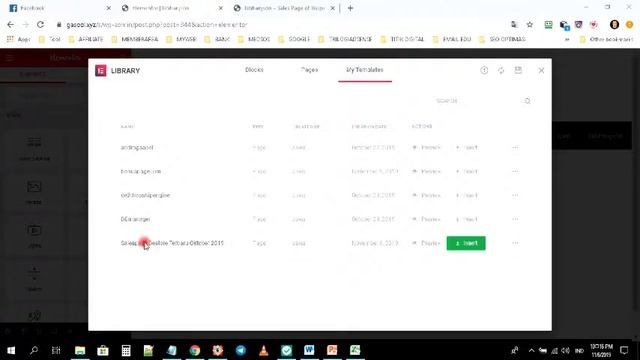Image resolution: width=640 pixels, height=360 pixels.
Task: Click the search magnifier icon in library
Action: [527, 101]
